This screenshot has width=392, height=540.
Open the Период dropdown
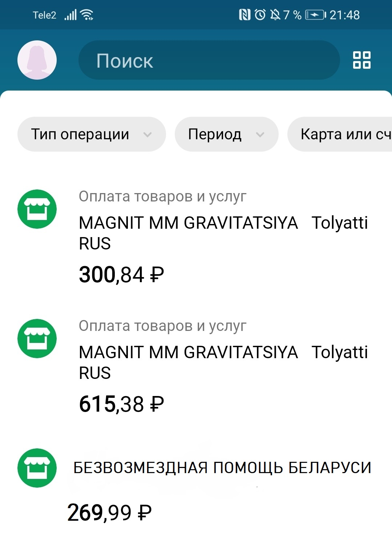click(226, 134)
